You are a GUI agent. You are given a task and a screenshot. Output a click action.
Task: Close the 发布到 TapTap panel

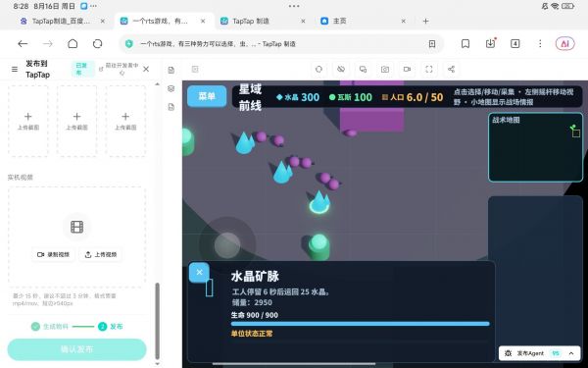point(146,69)
